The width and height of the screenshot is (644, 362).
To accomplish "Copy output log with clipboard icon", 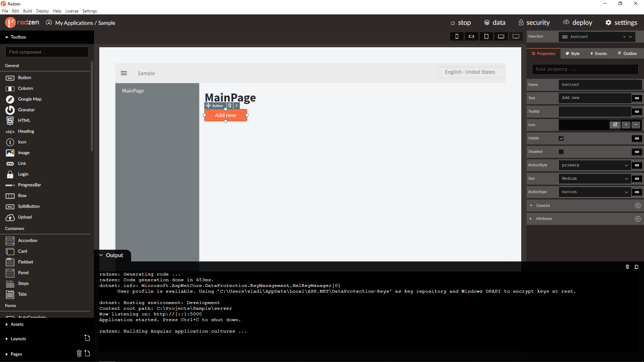I will pyautogui.click(x=636, y=267).
